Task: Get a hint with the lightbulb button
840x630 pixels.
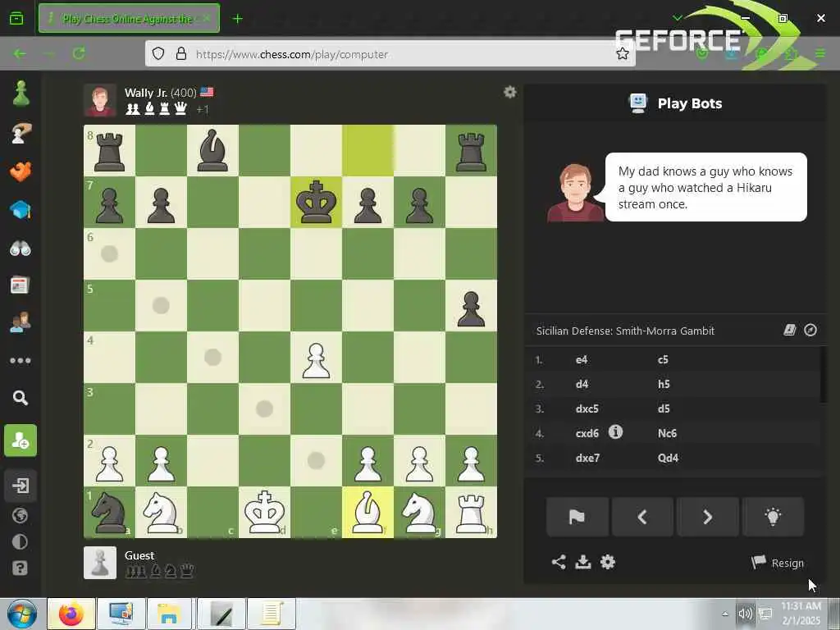Action: click(773, 517)
